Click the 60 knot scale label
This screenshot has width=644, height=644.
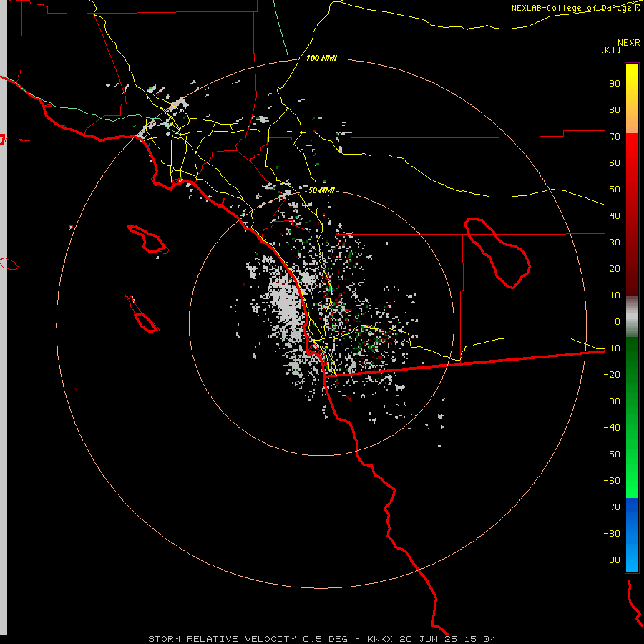(615, 162)
